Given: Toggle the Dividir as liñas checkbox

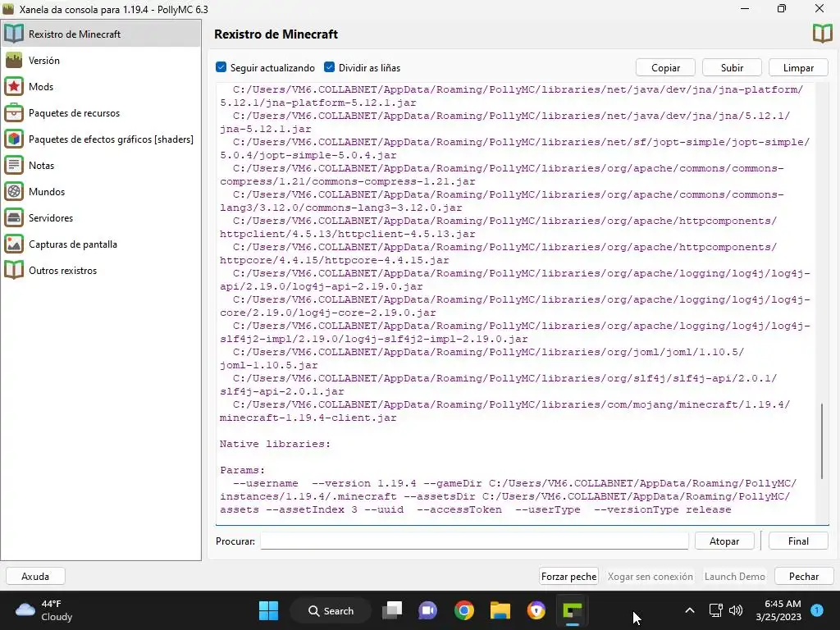Looking at the screenshot, I should click(329, 67).
